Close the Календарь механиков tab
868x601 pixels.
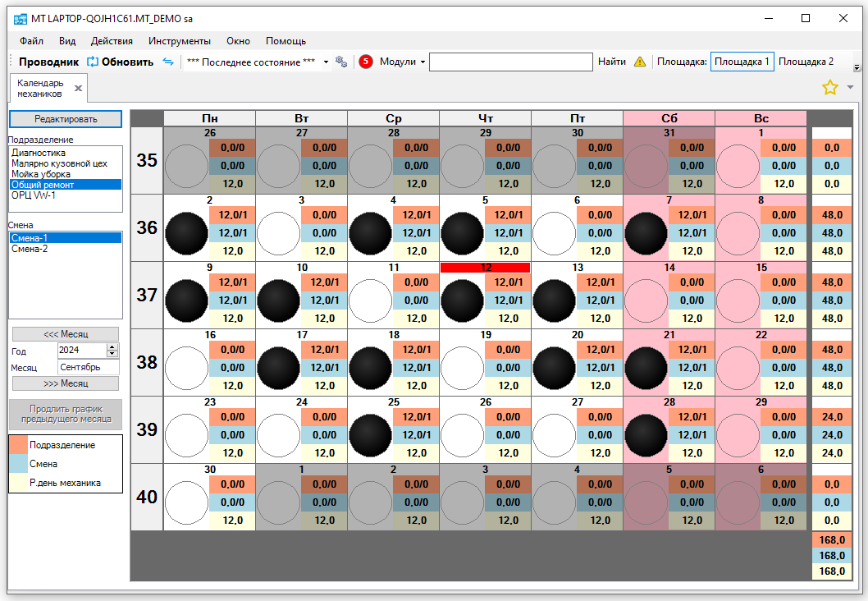pos(79,88)
